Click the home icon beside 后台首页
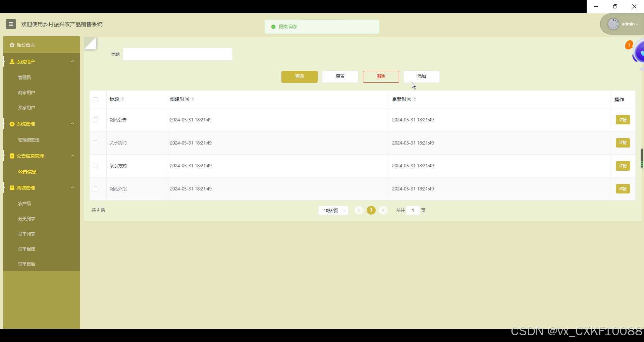Screen dimensions: 644x342 pos(12,45)
